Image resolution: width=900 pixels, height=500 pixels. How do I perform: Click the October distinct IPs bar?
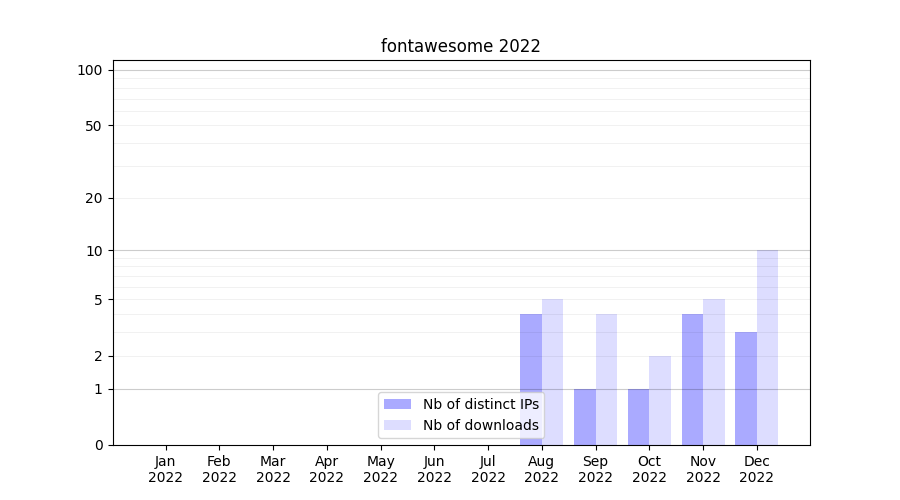(x=638, y=417)
